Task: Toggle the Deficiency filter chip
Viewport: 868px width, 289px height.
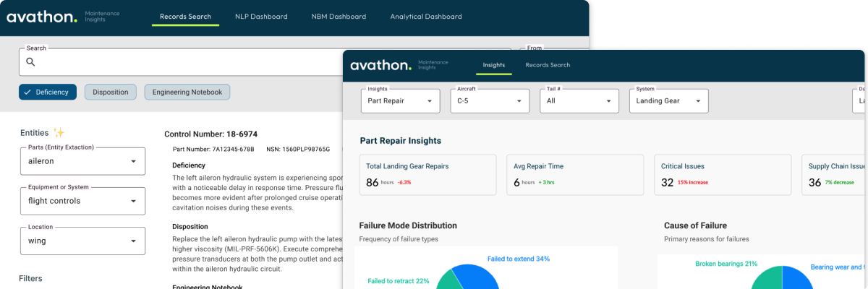Action: coord(48,92)
